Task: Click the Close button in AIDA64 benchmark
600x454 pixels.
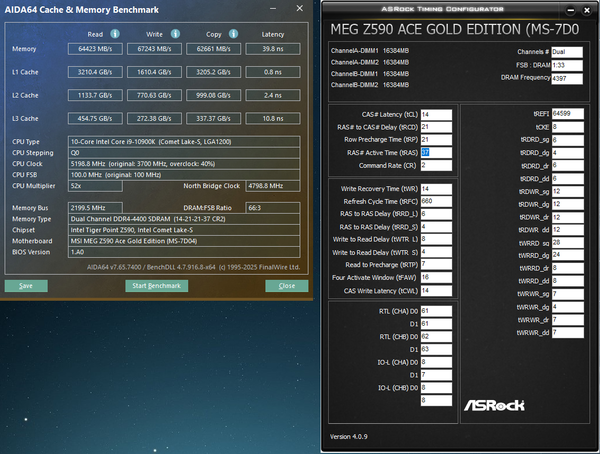Action: click(x=287, y=286)
